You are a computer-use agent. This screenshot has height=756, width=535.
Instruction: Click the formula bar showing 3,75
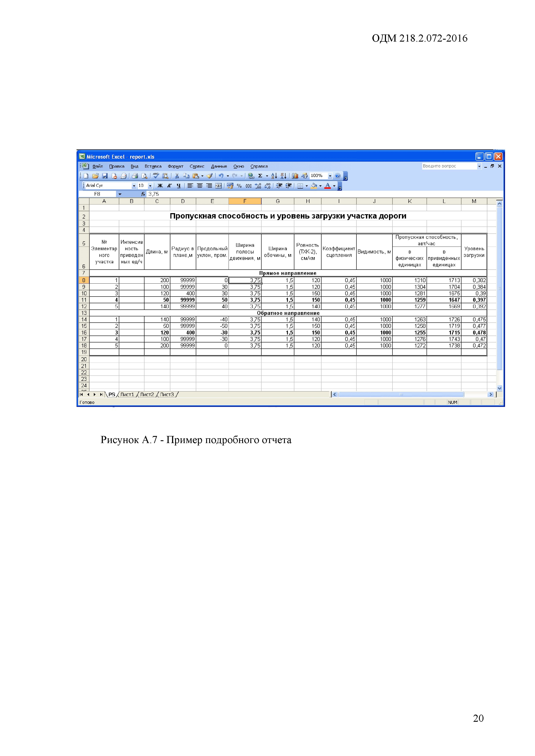click(x=325, y=194)
